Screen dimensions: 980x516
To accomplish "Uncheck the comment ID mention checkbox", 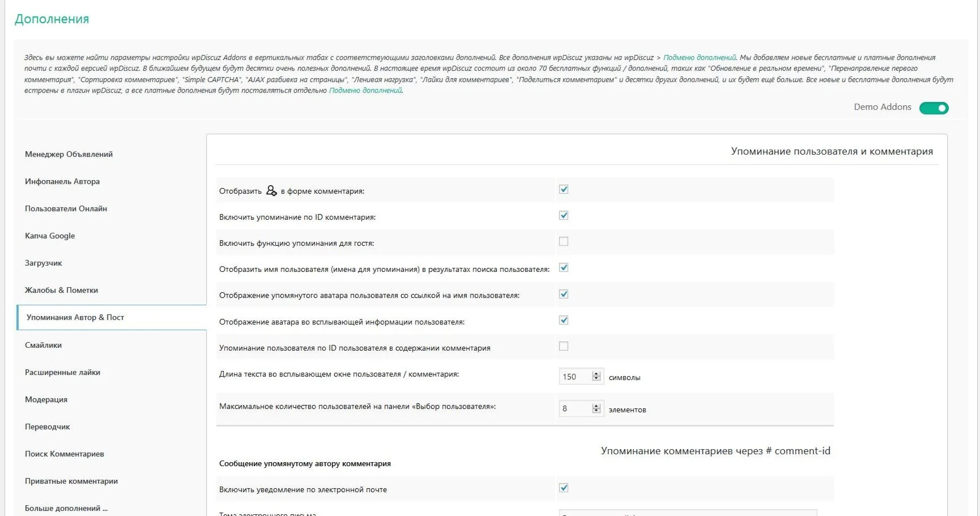I will (564, 215).
